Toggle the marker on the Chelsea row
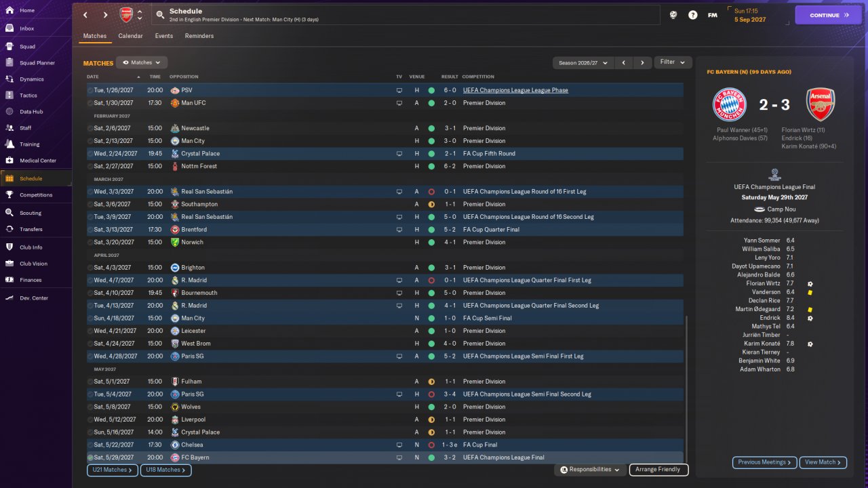Viewport: 868px width, 488px height. [91, 445]
